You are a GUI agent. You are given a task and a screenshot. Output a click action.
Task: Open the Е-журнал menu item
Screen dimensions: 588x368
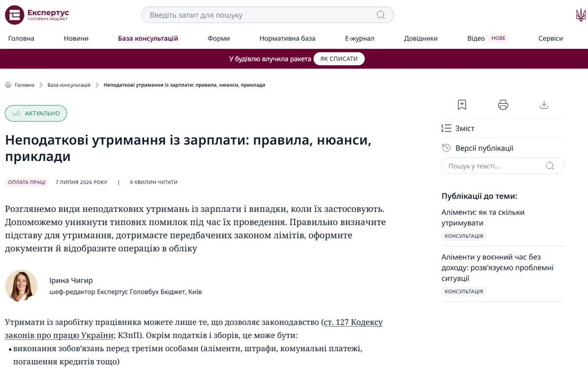point(360,38)
